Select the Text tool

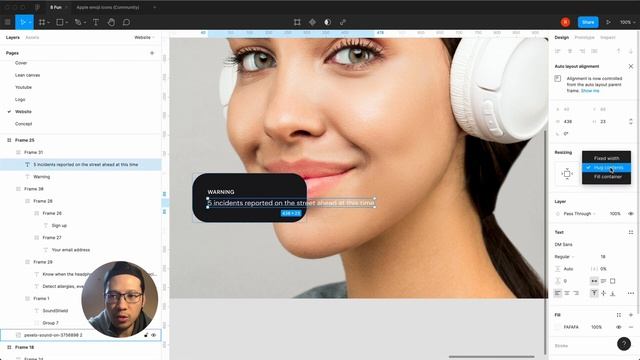point(96,22)
